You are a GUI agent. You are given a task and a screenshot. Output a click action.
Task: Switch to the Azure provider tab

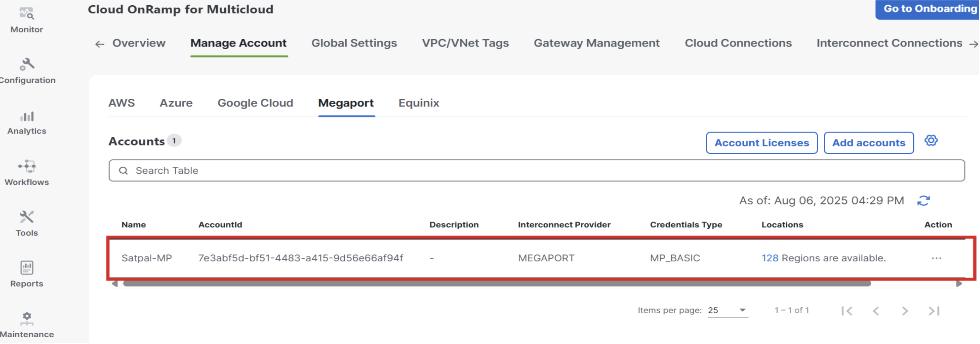[x=176, y=103]
